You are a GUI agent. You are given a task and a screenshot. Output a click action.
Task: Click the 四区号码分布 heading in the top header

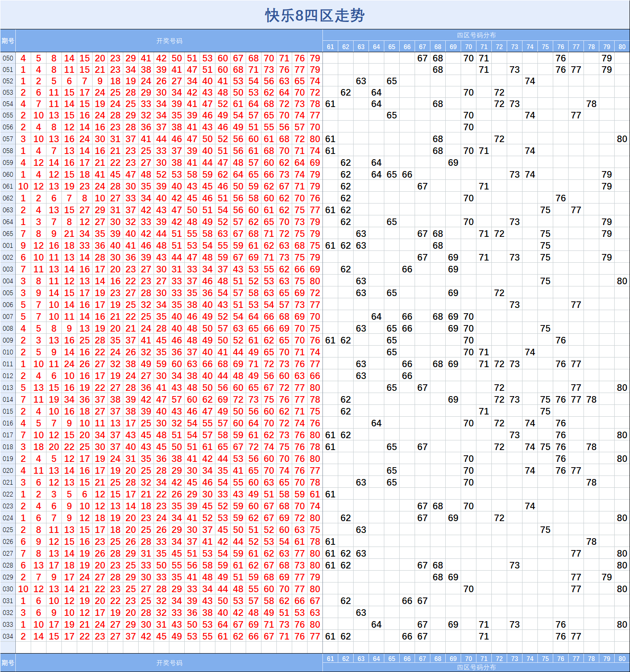[476, 35]
